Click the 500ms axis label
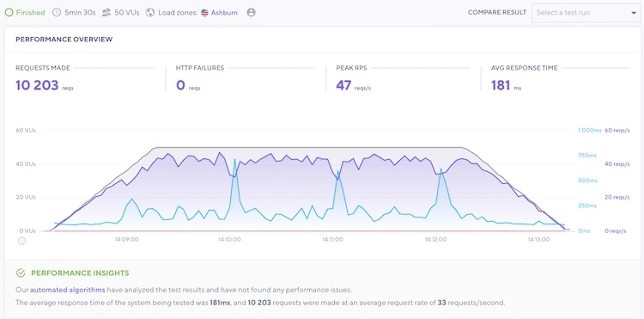Image resolution: width=644 pixels, height=319 pixels. pyautogui.click(x=587, y=181)
